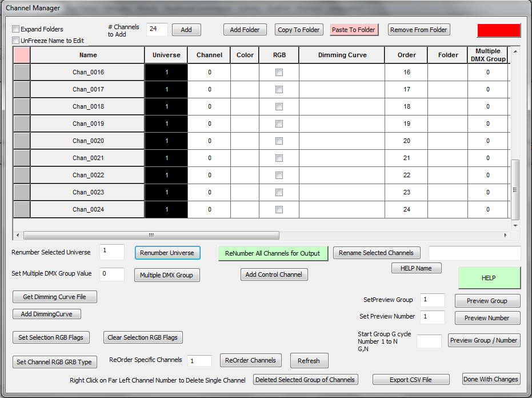Click Rename Selected Channels button
The image size is (532, 398).
tap(376, 253)
